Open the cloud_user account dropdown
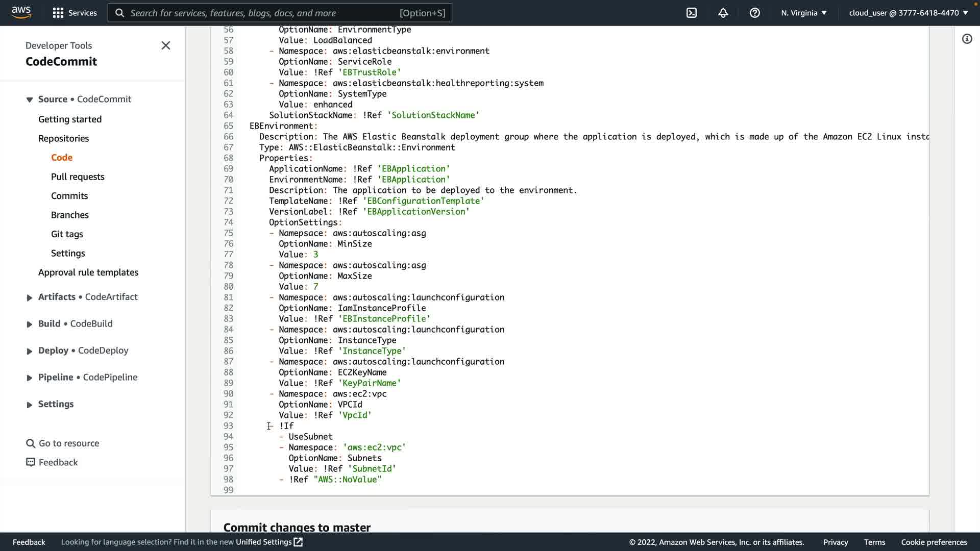 [908, 13]
